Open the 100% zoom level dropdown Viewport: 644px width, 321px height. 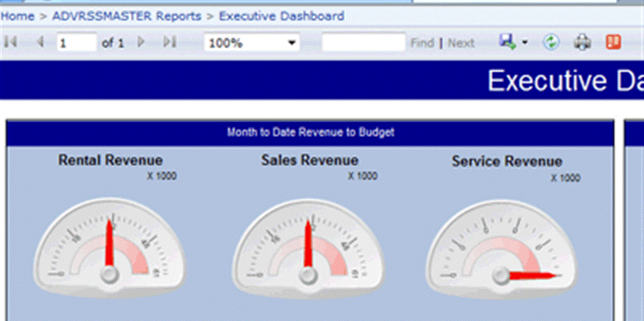[245, 42]
